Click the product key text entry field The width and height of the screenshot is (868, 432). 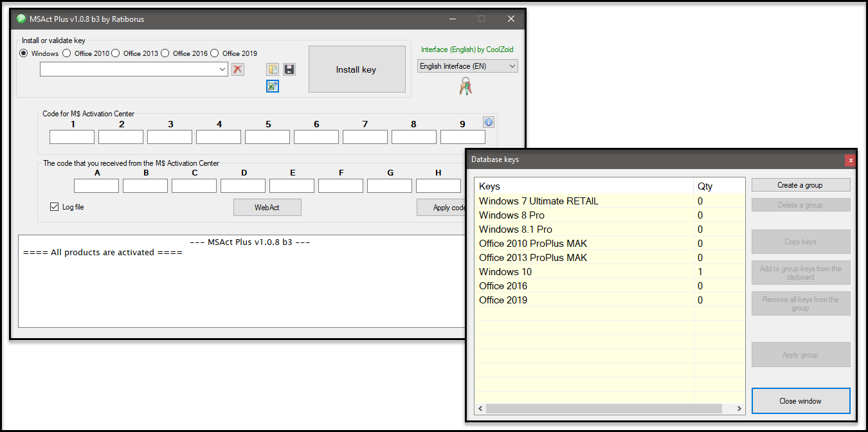[x=129, y=69]
